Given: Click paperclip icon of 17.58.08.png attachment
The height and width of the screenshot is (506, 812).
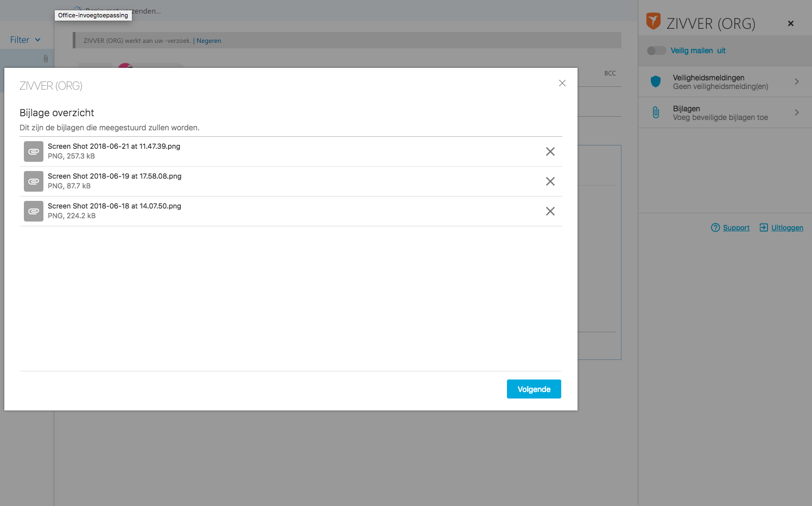Looking at the screenshot, I should coord(34,181).
